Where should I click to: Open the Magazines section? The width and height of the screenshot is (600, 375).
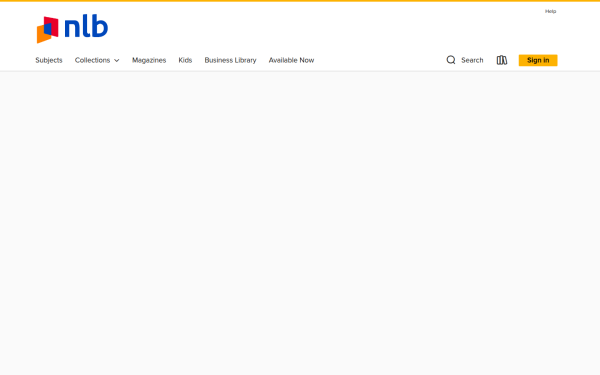click(x=149, y=60)
